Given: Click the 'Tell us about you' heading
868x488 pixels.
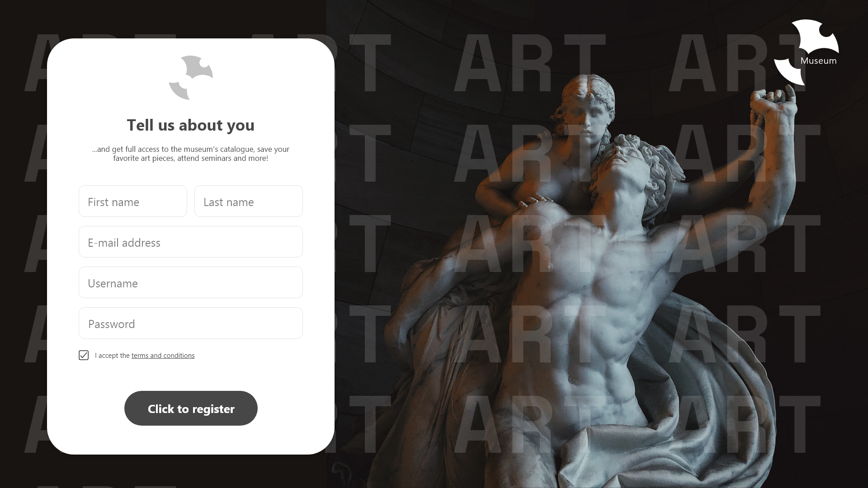Looking at the screenshot, I should point(191,125).
